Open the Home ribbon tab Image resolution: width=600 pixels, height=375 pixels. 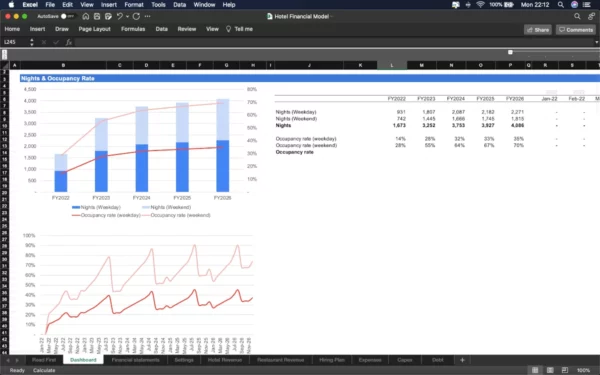point(12,29)
